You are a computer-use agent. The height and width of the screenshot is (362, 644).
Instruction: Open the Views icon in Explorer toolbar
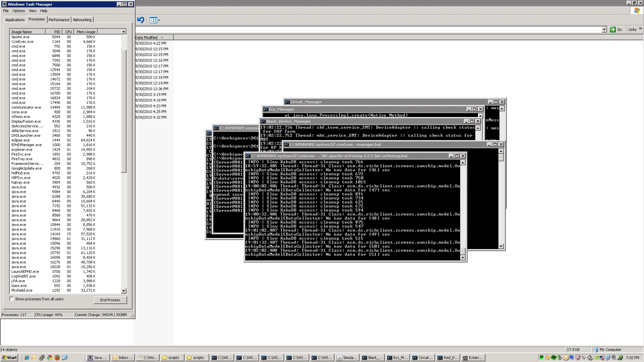tap(153, 20)
